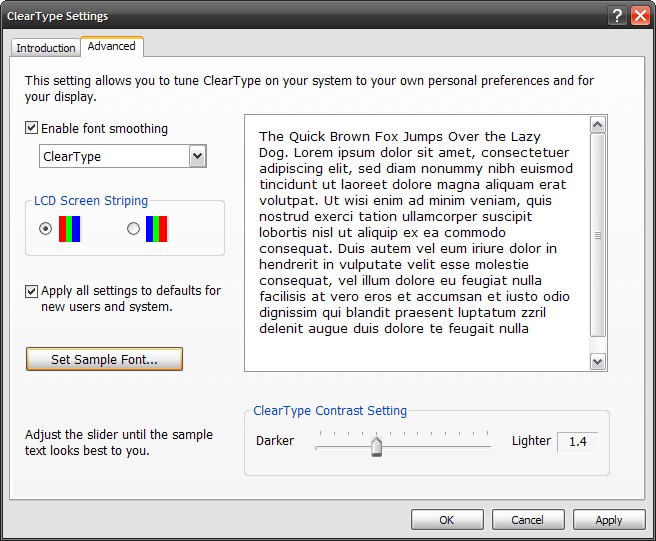Click the sample text scroll up arrow

pos(597,124)
